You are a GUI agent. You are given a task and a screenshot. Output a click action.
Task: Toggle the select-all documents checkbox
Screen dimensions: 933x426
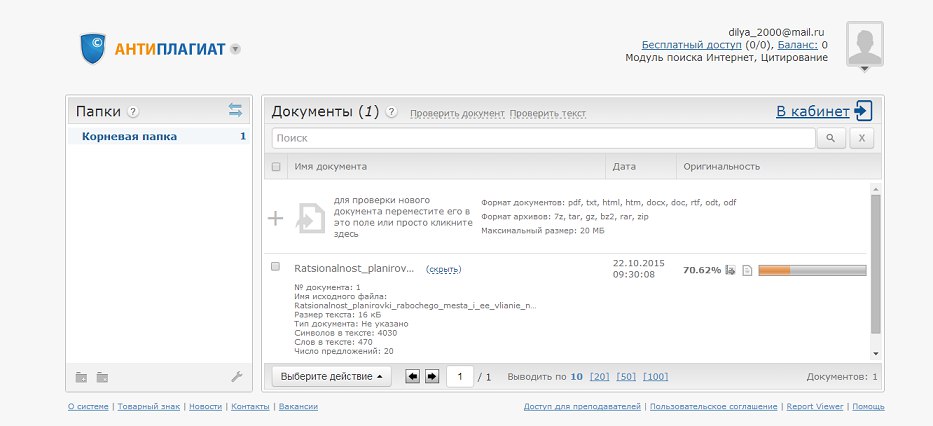276,167
